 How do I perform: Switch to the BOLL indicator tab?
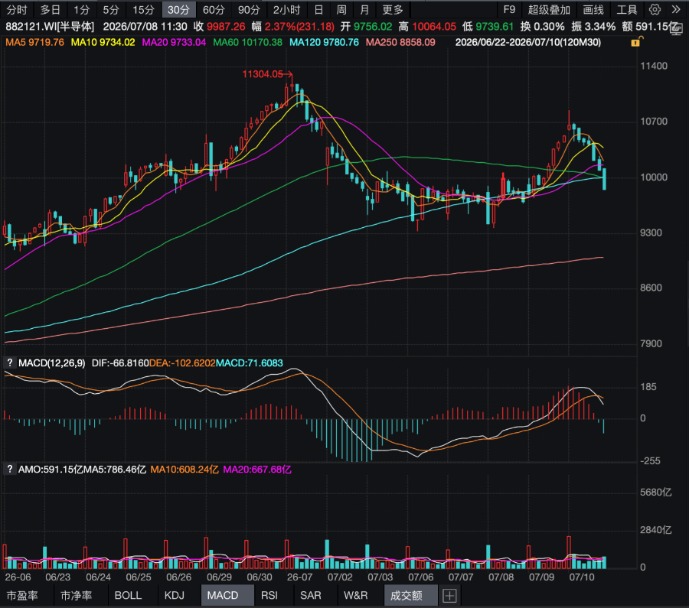(x=128, y=595)
